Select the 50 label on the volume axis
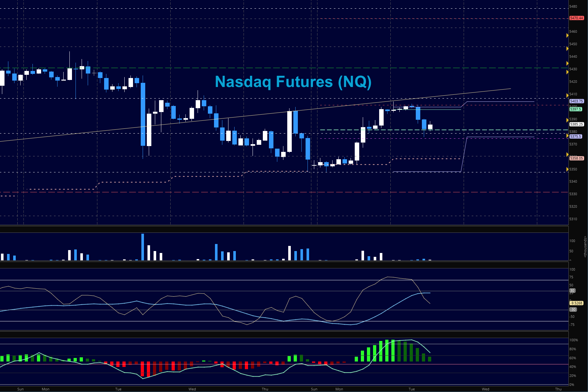 coord(571,251)
